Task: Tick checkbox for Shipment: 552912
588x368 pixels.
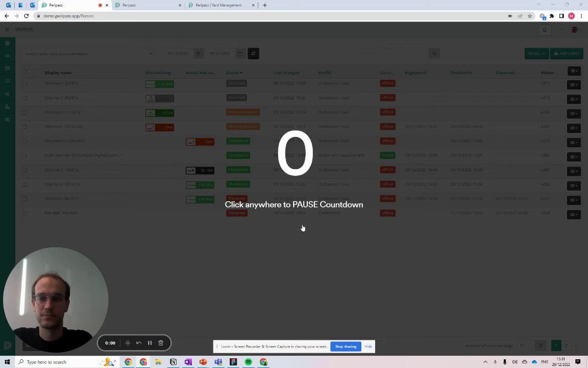Action: pyautogui.click(x=24, y=98)
